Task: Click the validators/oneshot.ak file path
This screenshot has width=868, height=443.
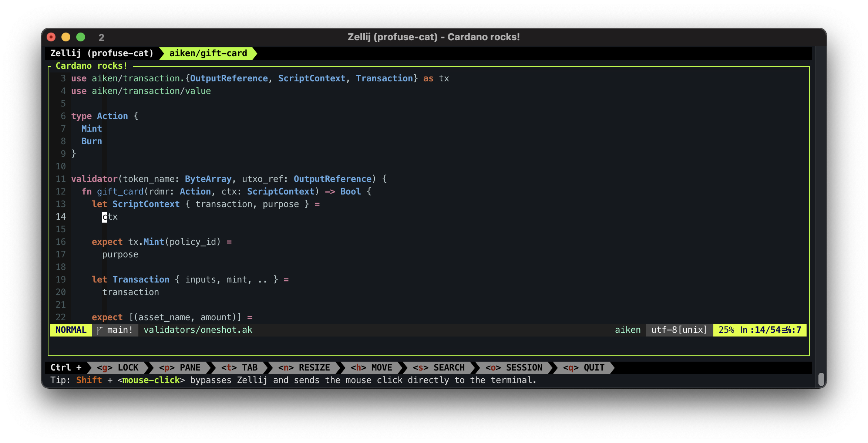Action: (x=198, y=330)
